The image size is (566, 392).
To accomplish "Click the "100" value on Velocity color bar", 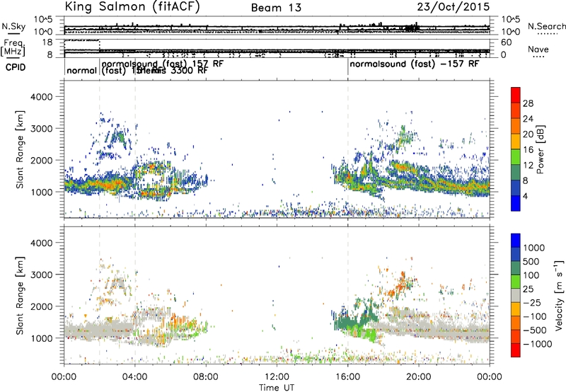I will pyautogui.click(x=531, y=275).
